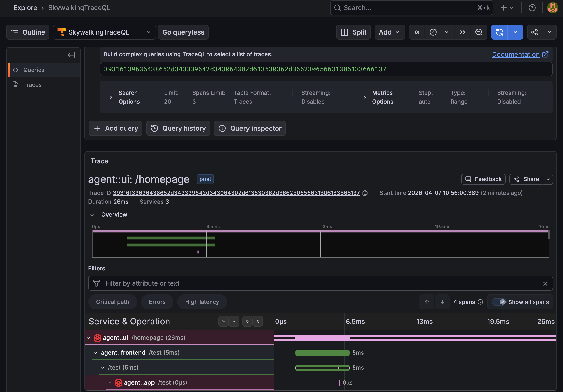Viewport: 563px width, 392px height.
Task: Enable the Critical path filter chip
Action: point(113,302)
